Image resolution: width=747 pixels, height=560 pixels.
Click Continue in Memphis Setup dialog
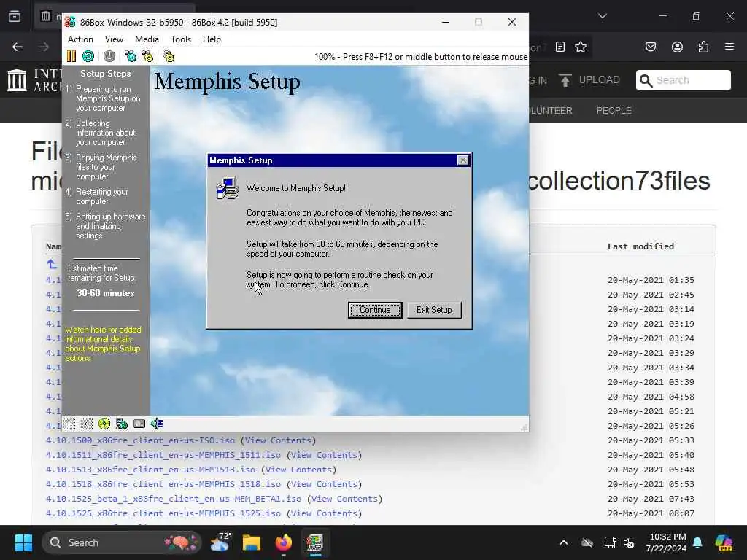pos(375,310)
